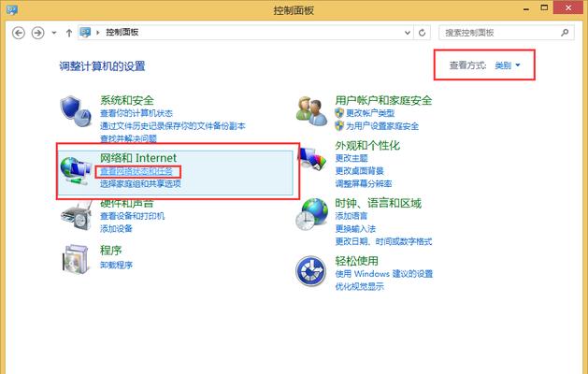
Task: Click 查看你的计算机状态 link
Action: (136, 113)
